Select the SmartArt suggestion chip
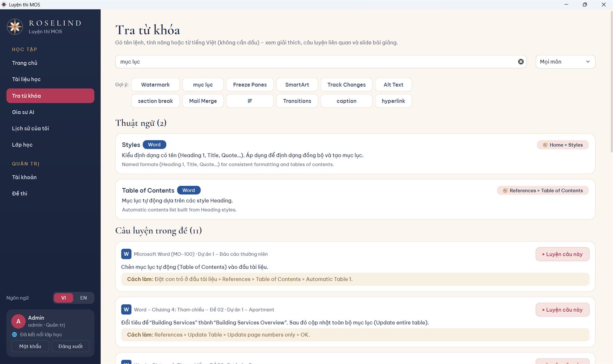Image resolution: width=613 pixels, height=364 pixels. (x=297, y=85)
